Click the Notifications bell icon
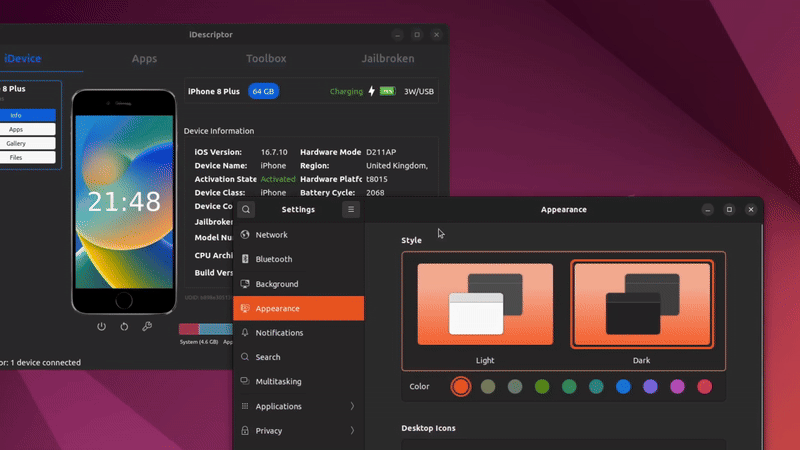 (245, 333)
